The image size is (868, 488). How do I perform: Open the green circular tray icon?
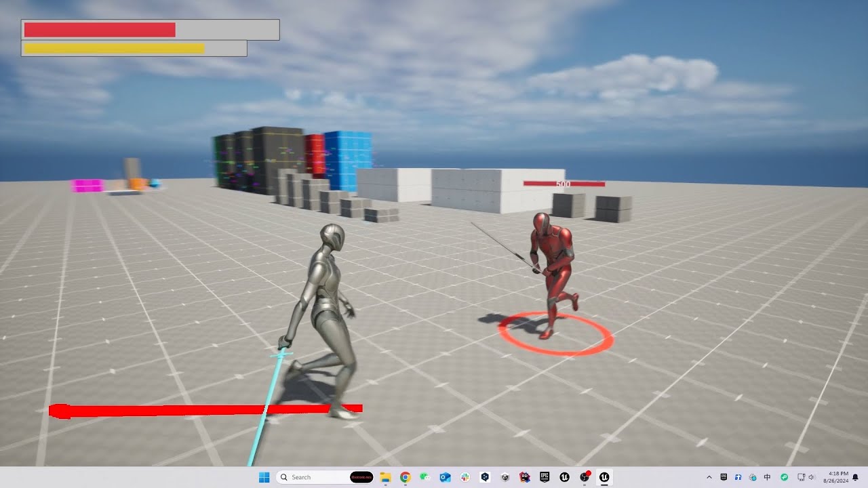(x=784, y=477)
